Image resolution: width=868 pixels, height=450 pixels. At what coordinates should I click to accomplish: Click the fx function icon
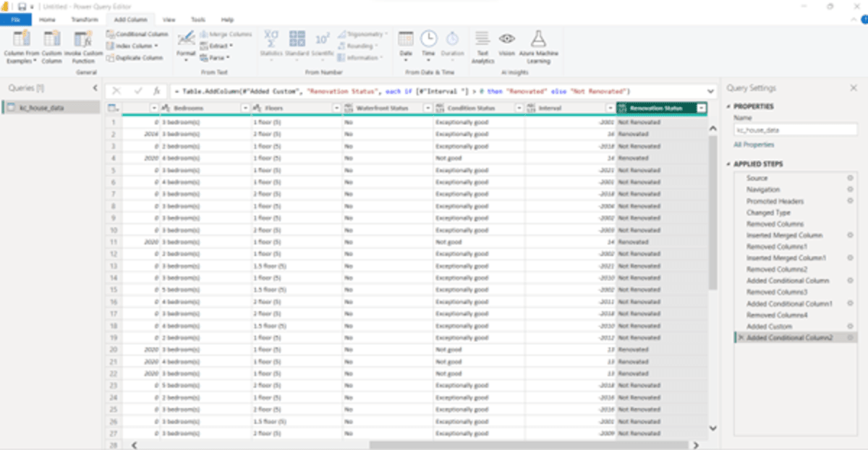pos(156,91)
